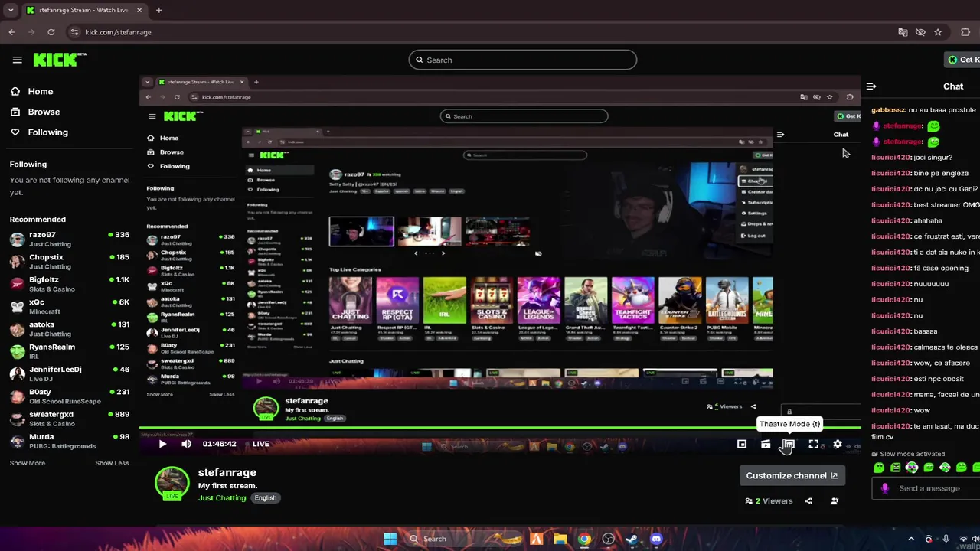Click the chat microphone identity icon
This screenshot has width=980, height=551.
point(885,488)
